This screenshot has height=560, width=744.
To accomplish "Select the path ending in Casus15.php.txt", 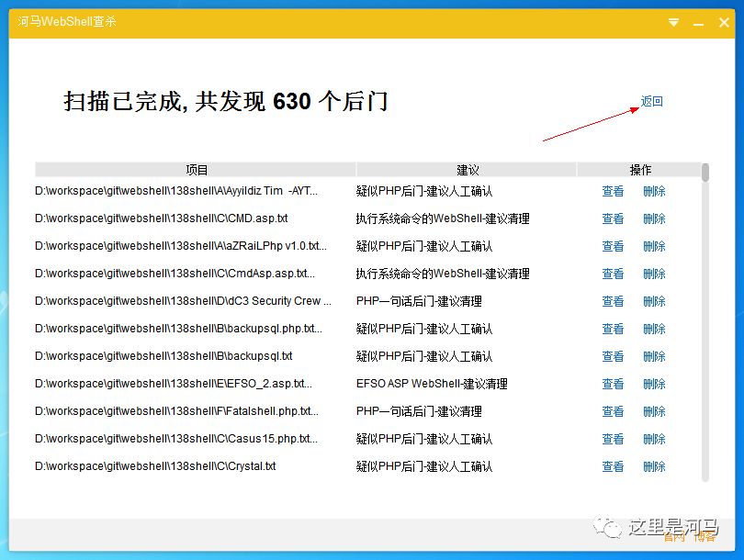I will click(x=176, y=438).
